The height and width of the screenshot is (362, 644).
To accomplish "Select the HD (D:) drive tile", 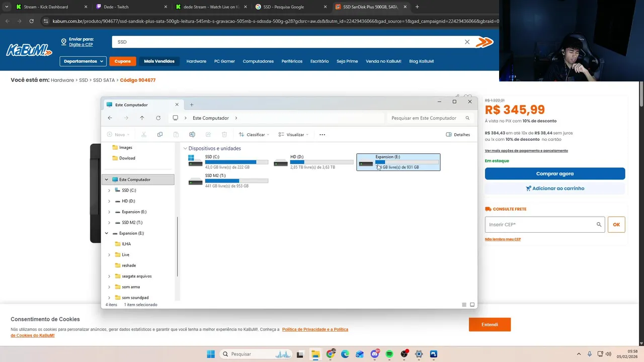I will point(313,162).
